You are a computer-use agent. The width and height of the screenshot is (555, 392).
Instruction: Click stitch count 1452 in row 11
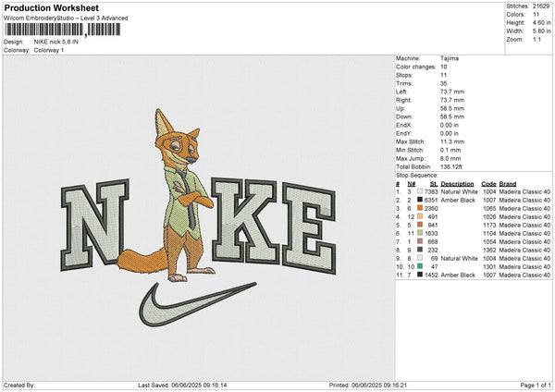click(431, 275)
